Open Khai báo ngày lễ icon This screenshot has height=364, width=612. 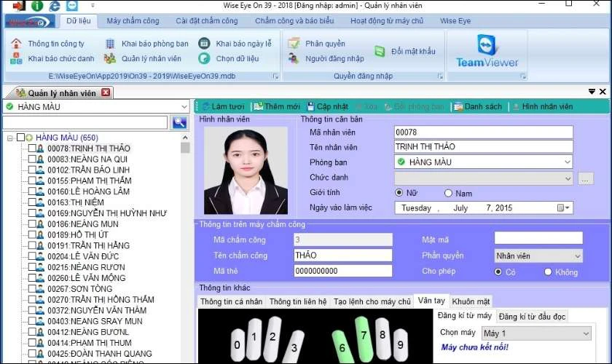point(205,44)
